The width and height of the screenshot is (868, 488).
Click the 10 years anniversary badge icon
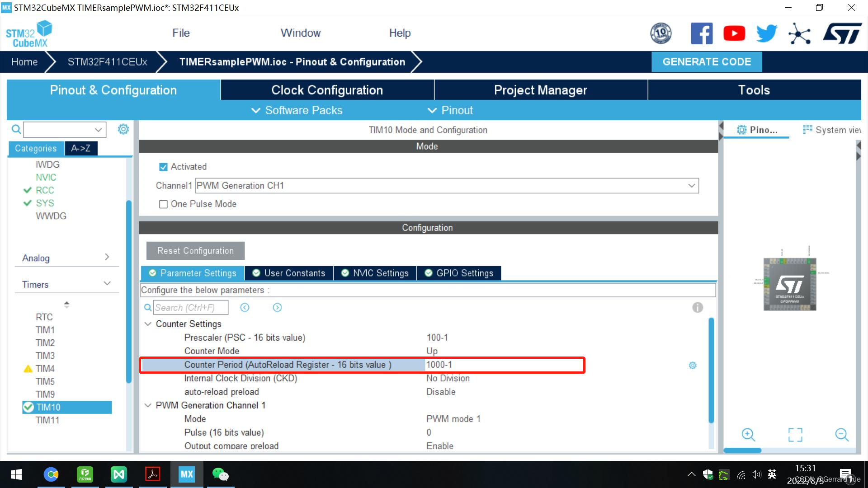click(661, 33)
